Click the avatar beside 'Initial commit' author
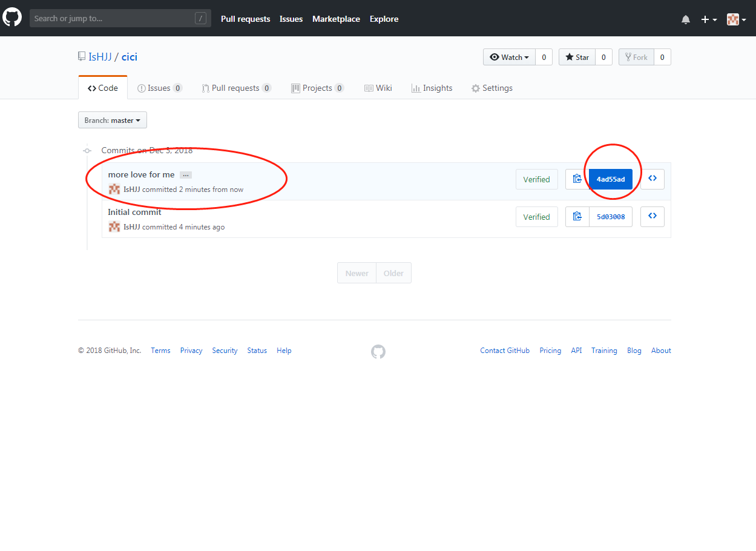 click(114, 226)
